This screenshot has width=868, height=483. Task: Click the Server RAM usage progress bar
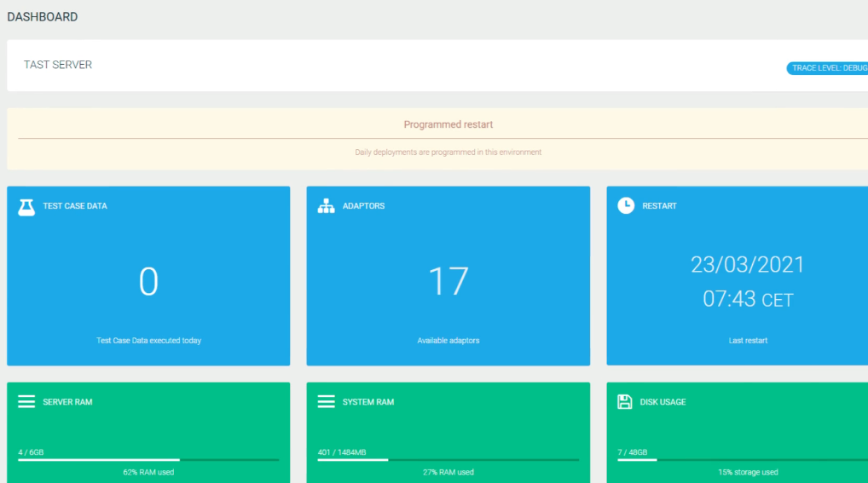148,460
